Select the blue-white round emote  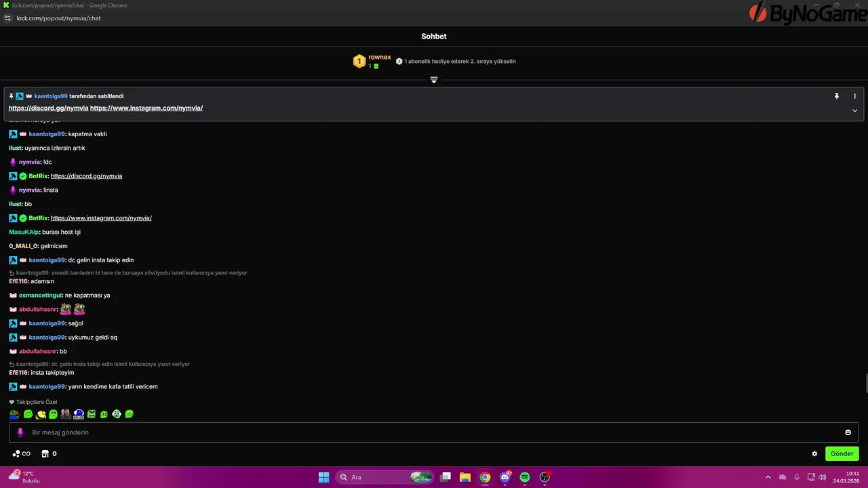tap(79, 414)
